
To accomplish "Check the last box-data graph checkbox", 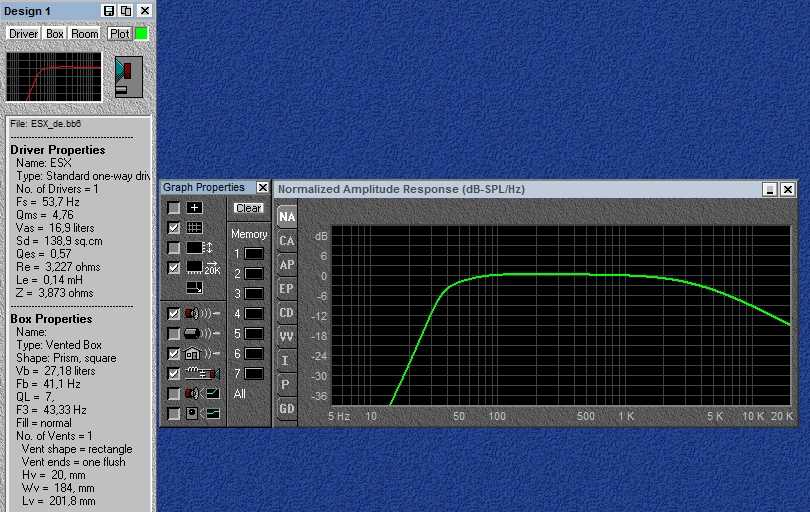I will tap(174, 414).
